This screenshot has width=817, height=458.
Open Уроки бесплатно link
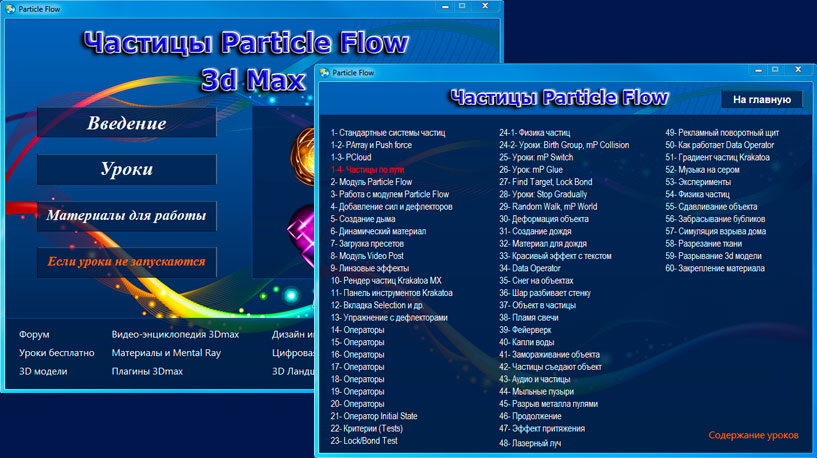pos(57,353)
